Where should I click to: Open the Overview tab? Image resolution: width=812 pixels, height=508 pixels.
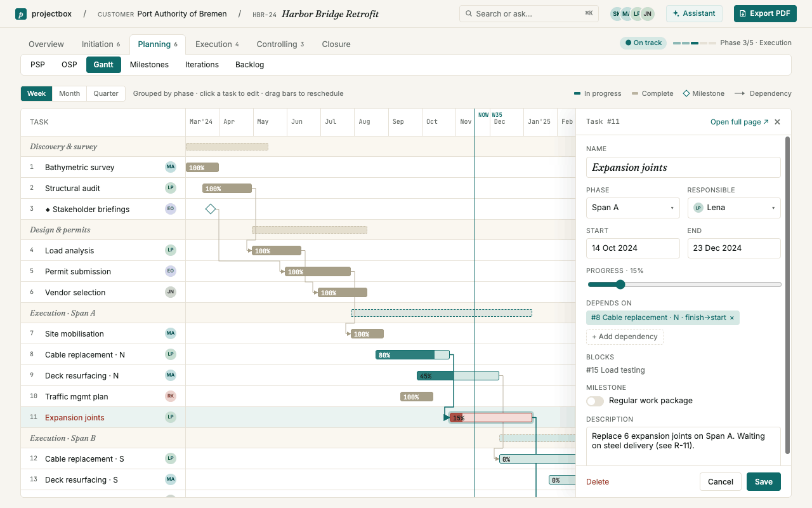(46, 44)
